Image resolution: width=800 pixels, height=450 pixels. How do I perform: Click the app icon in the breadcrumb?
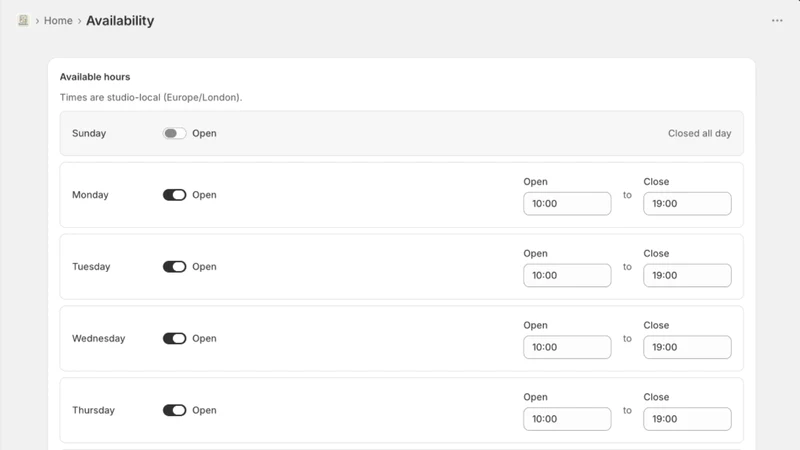pyautogui.click(x=23, y=20)
